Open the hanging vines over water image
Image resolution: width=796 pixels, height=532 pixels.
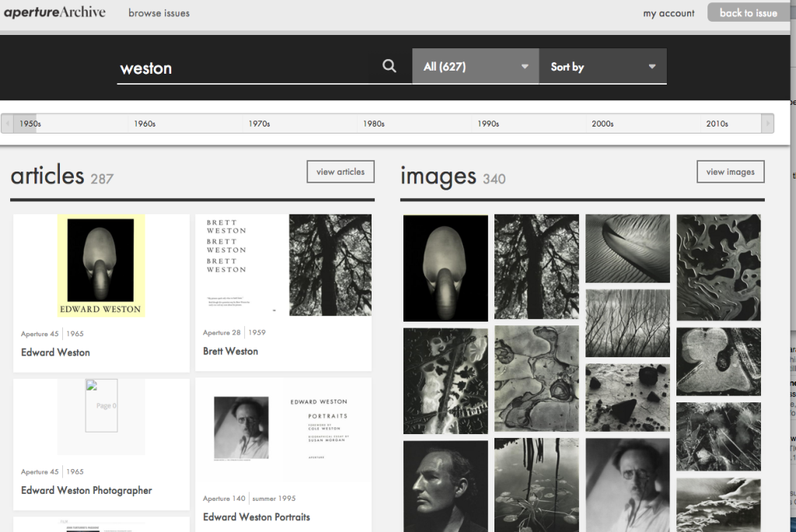pyautogui.click(x=536, y=485)
